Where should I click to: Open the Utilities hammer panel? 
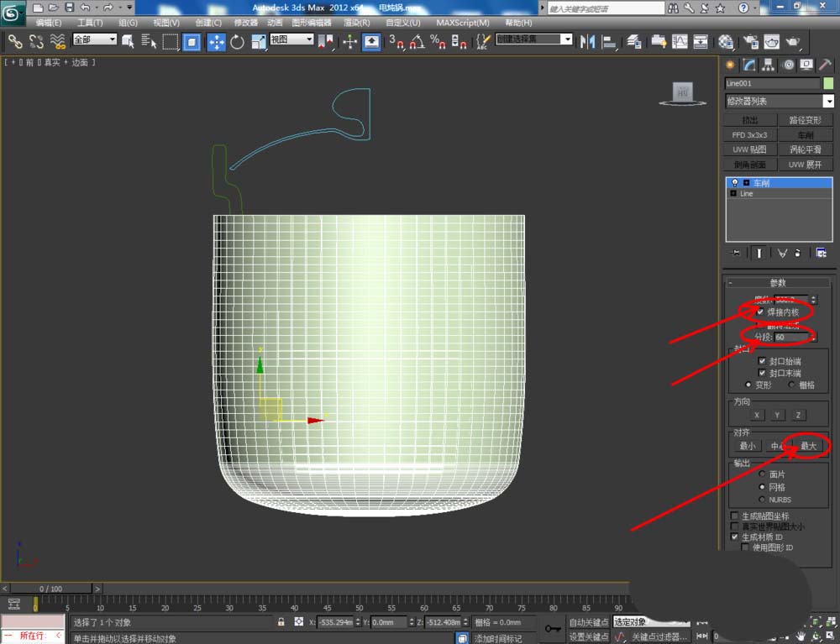826,65
